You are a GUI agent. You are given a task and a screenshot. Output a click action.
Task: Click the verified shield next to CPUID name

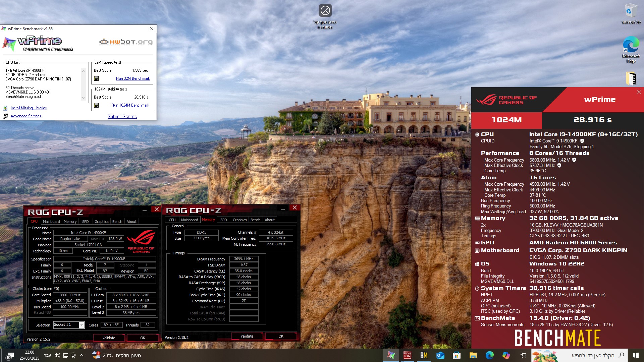(582, 141)
